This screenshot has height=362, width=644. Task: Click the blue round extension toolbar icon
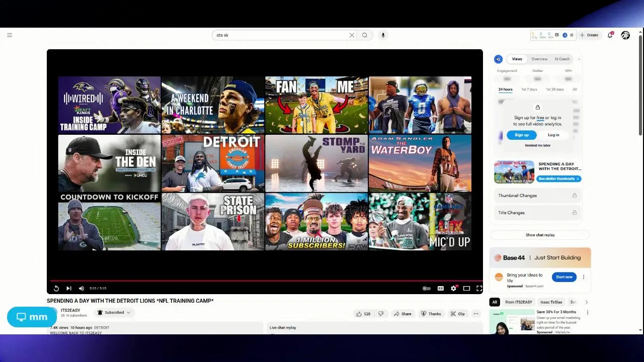[x=565, y=35]
